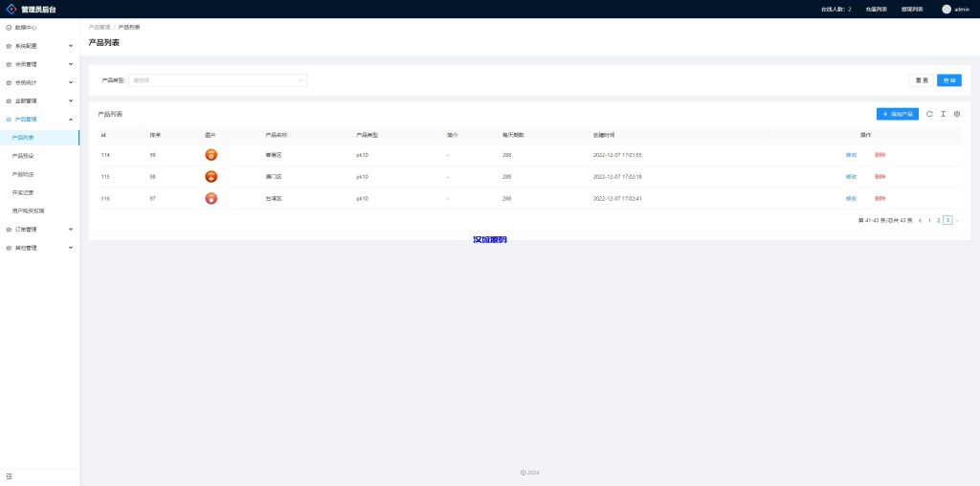The width and height of the screenshot is (980, 486).
Task: Open the 产品类型 dropdown selector
Action: coord(217,80)
